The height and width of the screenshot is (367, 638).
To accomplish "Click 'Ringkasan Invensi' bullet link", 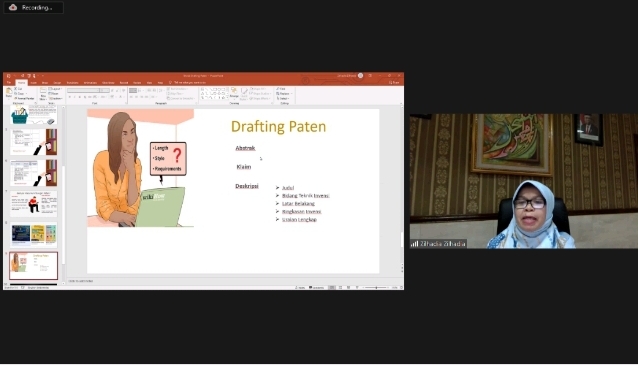I will pyautogui.click(x=302, y=212).
